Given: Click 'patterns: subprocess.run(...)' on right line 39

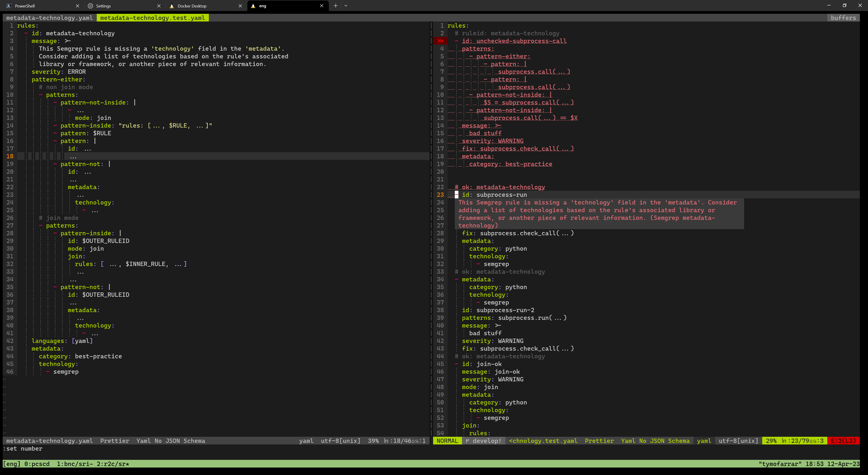Looking at the screenshot, I should pyautogui.click(x=514, y=318).
